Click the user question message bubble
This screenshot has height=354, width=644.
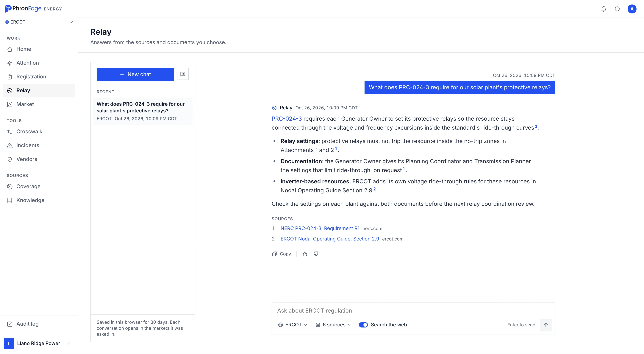click(x=460, y=87)
